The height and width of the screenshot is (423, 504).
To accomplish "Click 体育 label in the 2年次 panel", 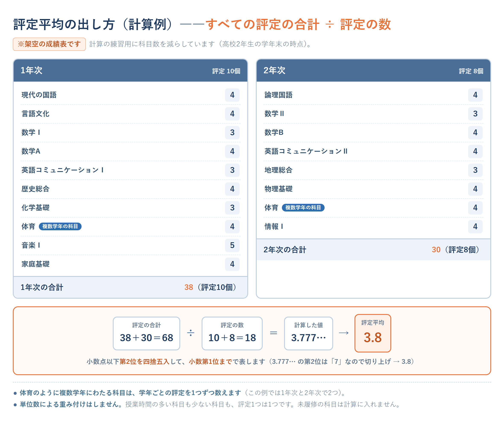I will coord(271,208).
